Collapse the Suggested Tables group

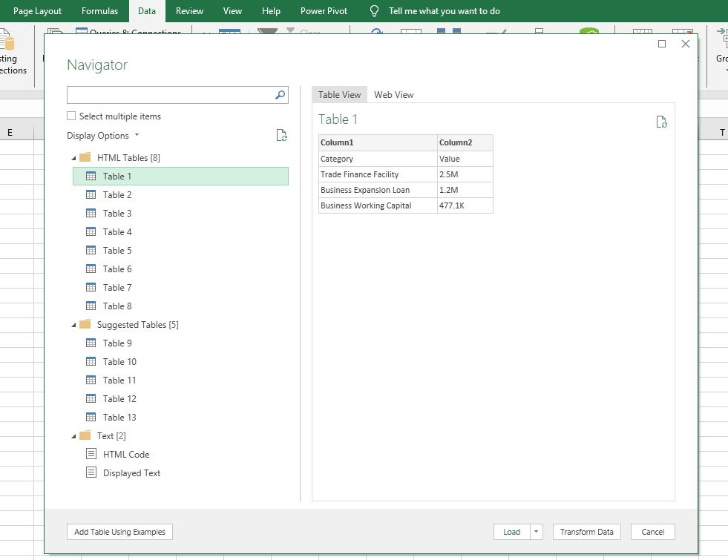pyautogui.click(x=73, y=325)
